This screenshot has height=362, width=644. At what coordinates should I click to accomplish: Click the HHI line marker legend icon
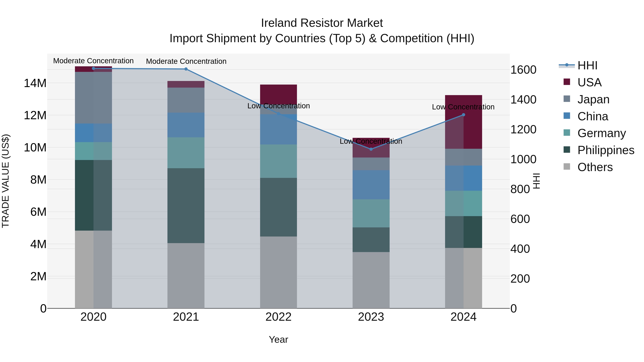[x=567, y=65]
